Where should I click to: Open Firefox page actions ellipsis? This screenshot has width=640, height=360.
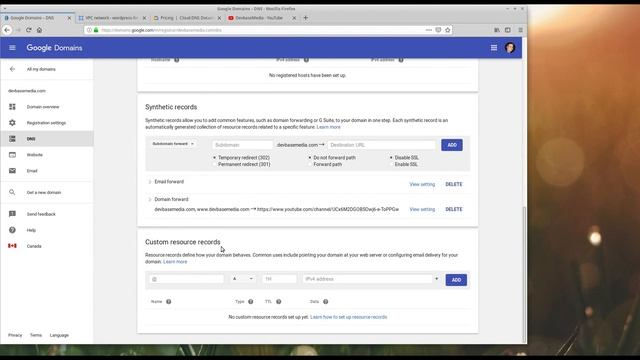click(429, 30)
